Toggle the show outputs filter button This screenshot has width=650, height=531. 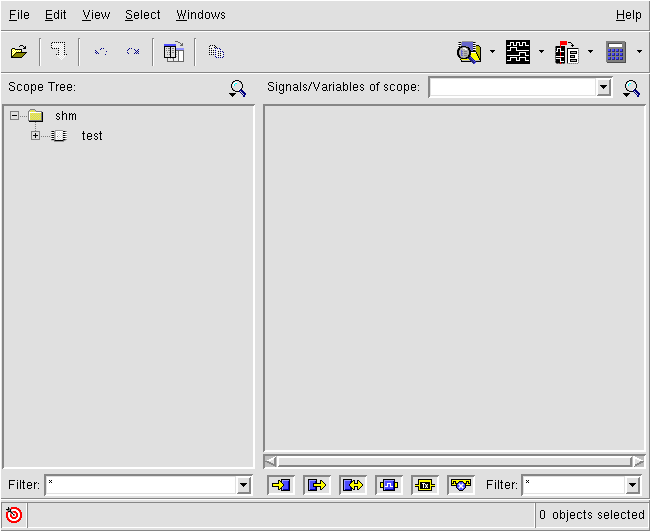[317, 485]
